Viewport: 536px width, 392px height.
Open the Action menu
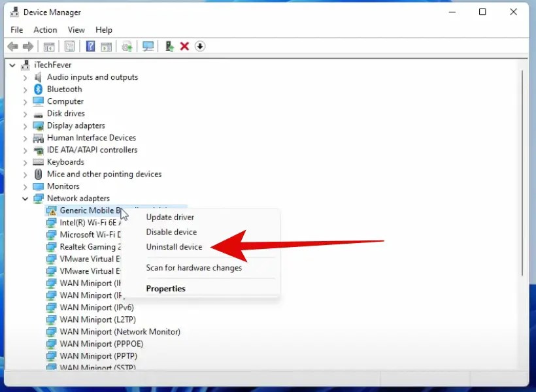(x=45, y=29)
